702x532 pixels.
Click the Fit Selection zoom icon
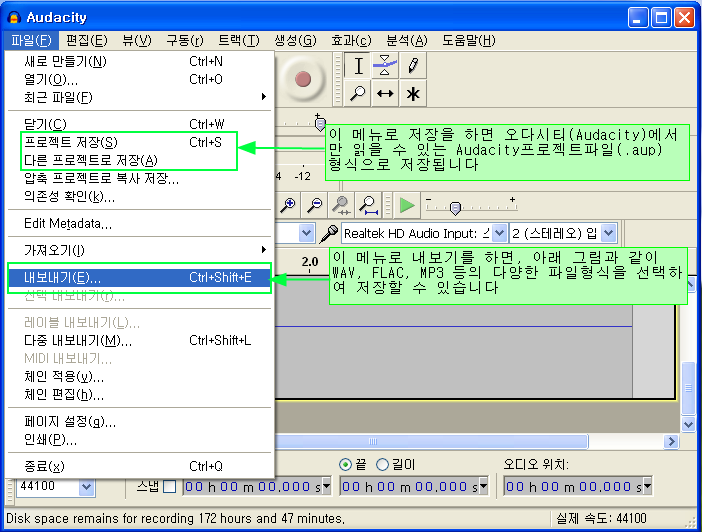coord(341,206)
